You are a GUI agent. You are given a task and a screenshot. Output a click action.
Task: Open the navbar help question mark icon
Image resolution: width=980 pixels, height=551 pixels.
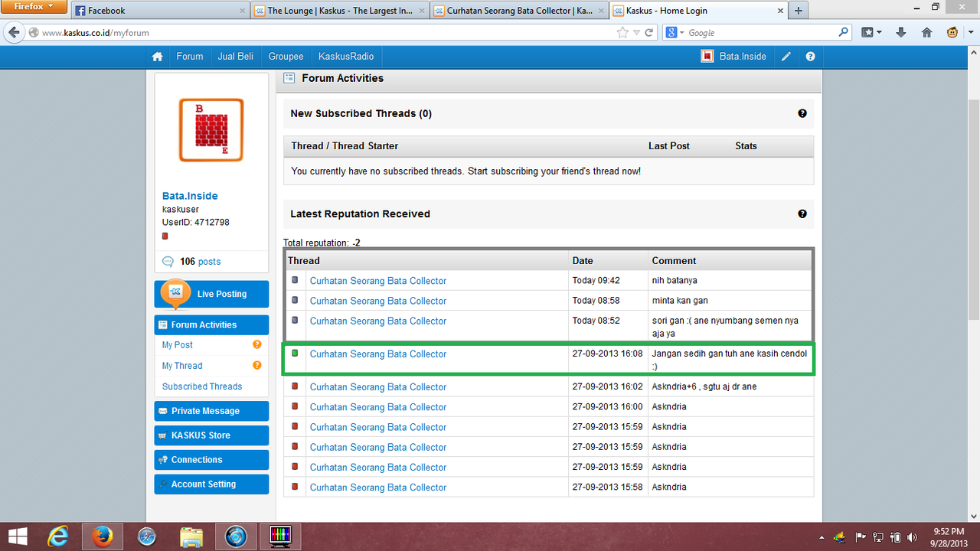810,57
